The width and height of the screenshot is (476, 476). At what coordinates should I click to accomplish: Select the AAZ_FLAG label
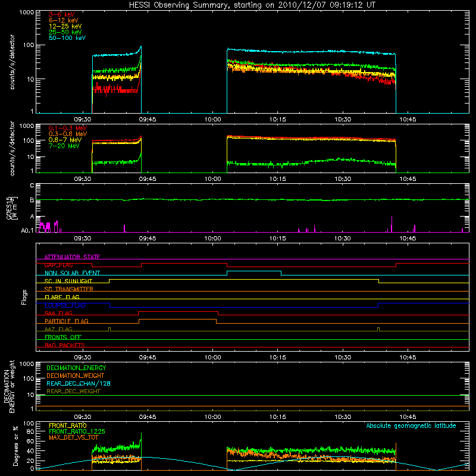(x=58, y=329)
